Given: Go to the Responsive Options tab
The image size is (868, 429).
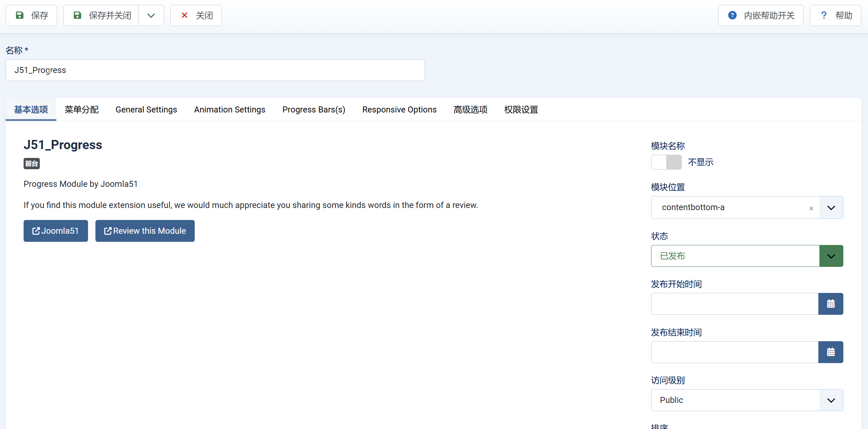Looking at the screenshot, I should click(x=399, y=110).
